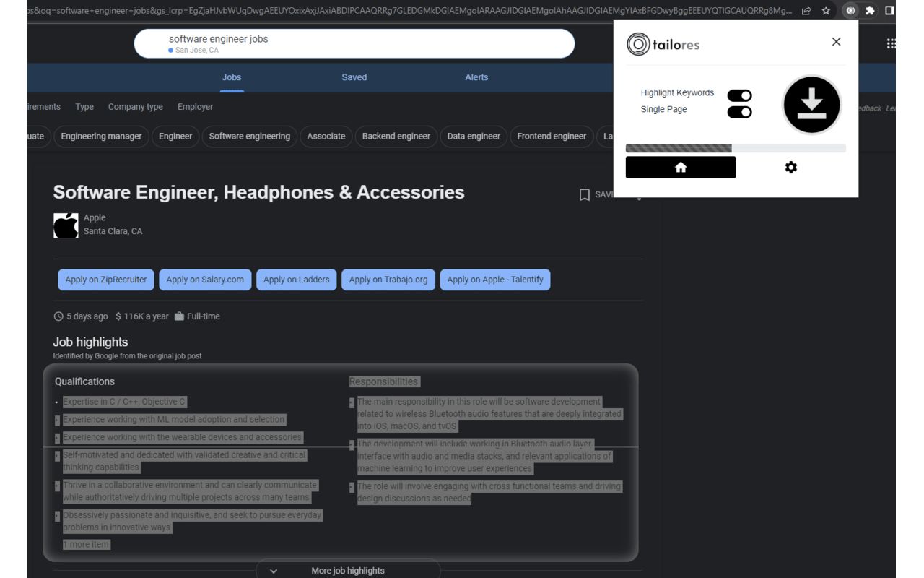Image resolution: width=924 pixels, height=578 pixels.
Task: Switch to the Saved tab
Action: 354,77
